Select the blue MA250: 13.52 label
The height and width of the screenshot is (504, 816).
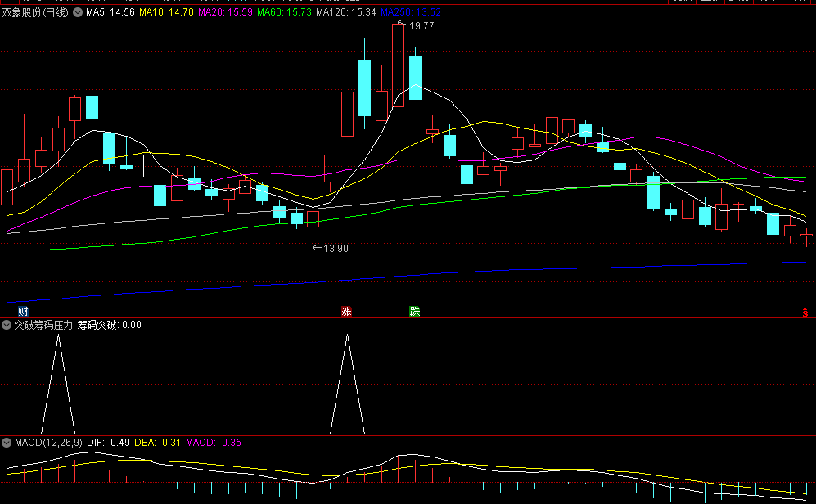point(411,12)
